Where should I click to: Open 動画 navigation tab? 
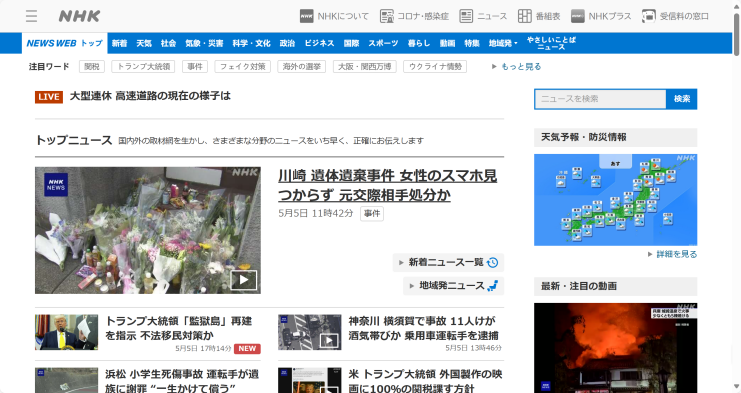tap(447, 43)
